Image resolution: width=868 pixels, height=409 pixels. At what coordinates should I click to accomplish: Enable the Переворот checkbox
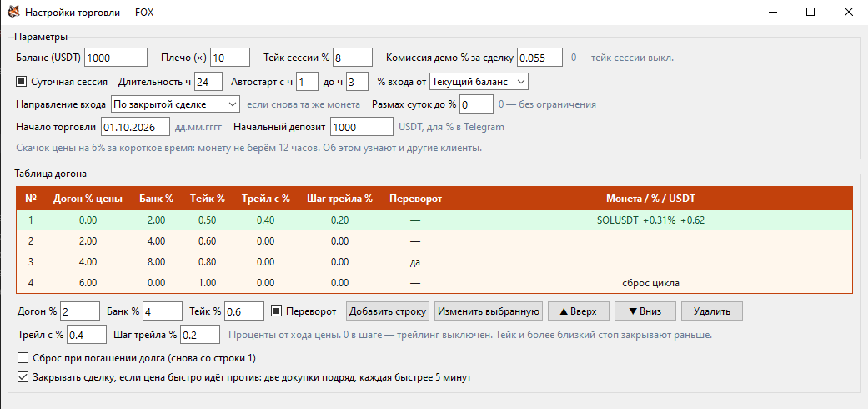tap(276, 311)
